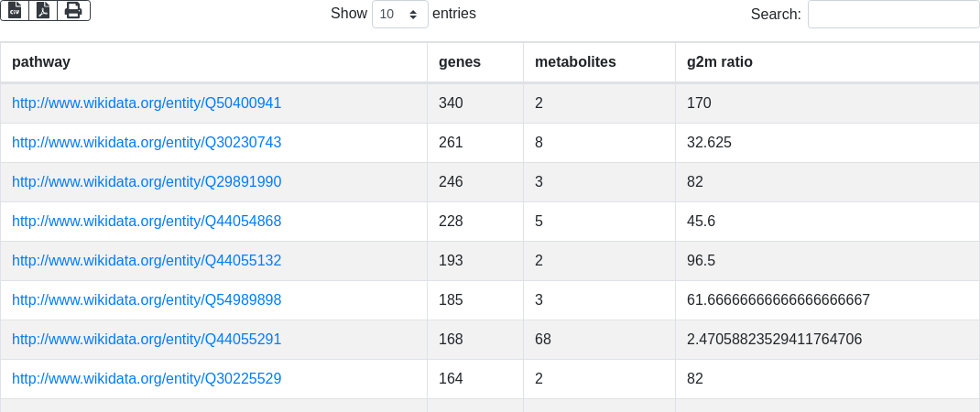This screenshot has width=980, height=412.
Task: Export the table as PDF
Action: 43,10
